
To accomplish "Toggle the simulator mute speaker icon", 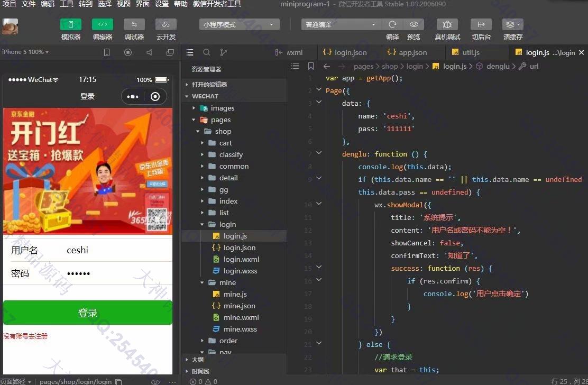I will point(149,52).
